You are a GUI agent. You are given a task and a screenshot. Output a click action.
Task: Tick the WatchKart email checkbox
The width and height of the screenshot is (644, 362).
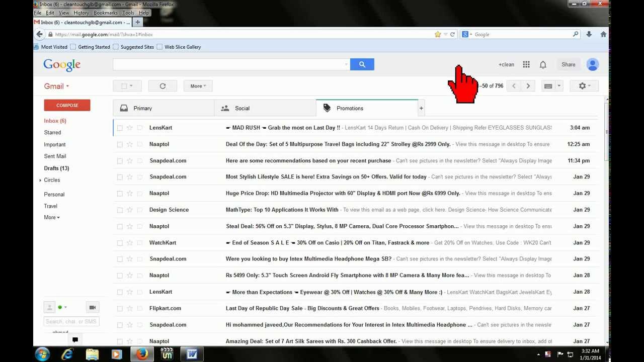click(x=120, y=243)
